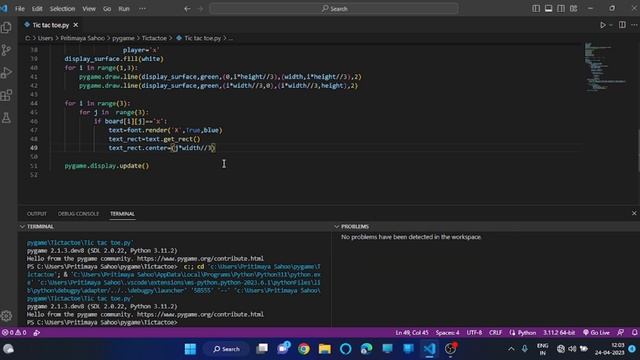The image size is (640, 360).
Task: Open the Testing flask view
Action: 6,118
